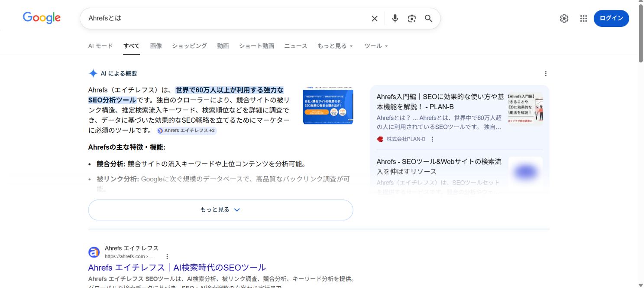The height and width of the screenshot is (288, 644).
Task: Click the Ahrefs favicon next to the result
Action: point(94,252)
